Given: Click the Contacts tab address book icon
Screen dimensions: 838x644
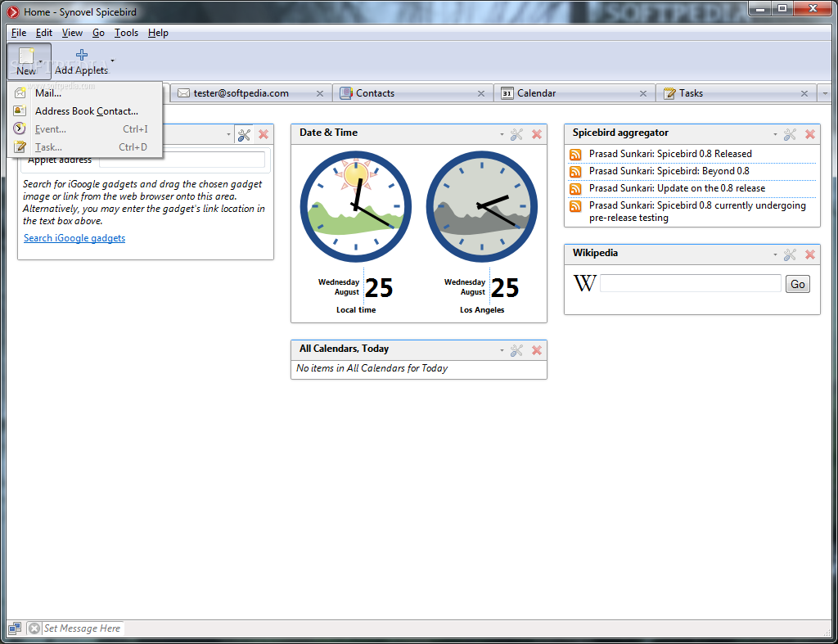Looking at the screenshot, I should click(x=346, y=93).
